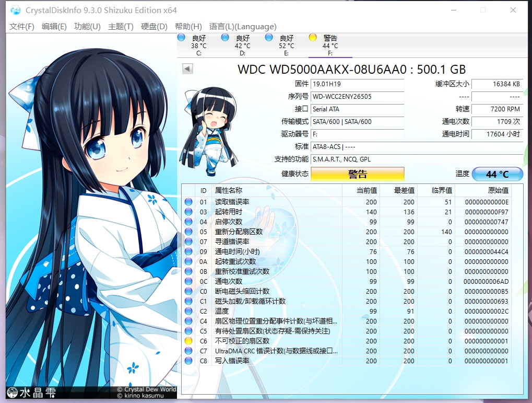
Task: Click the 原始值 column header
Action: pos(483,191)
